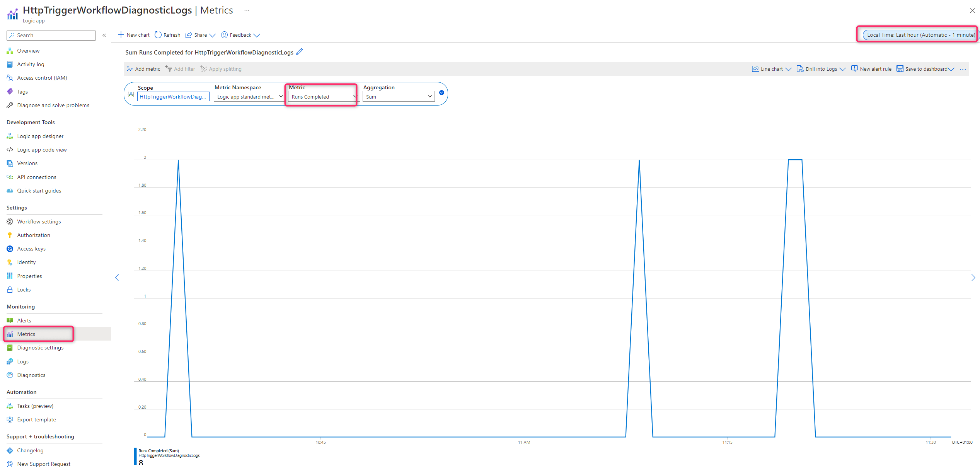Screen dimensions: 980x467
Task: Open the Identity settings
Action: tap(26, 262)
